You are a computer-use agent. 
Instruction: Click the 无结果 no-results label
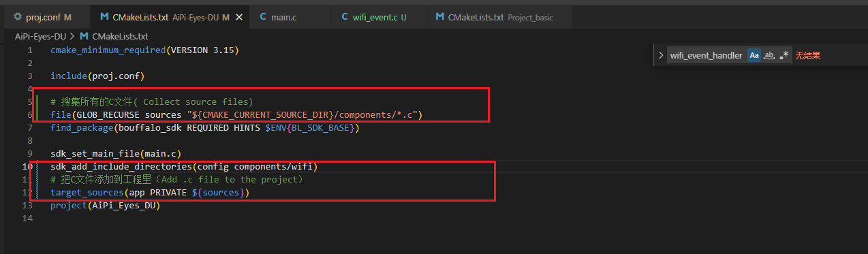pyautogui.click(x=807, y=55)
